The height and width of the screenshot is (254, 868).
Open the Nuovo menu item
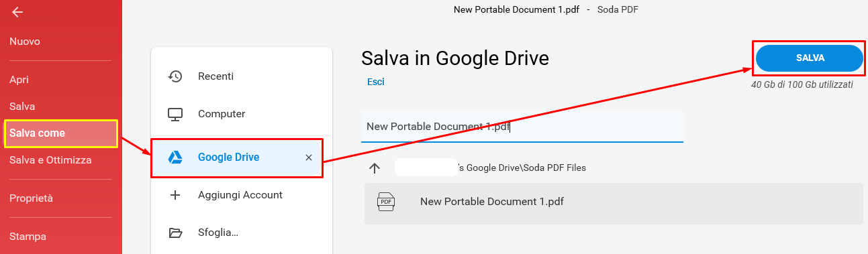(25, 42)
